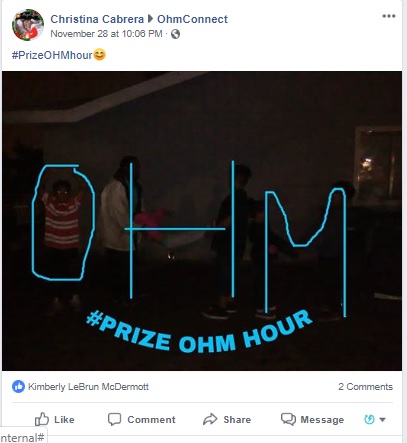Open Christina Cabrera's profile link
The image size is (407, 443).
coord(97,19)
